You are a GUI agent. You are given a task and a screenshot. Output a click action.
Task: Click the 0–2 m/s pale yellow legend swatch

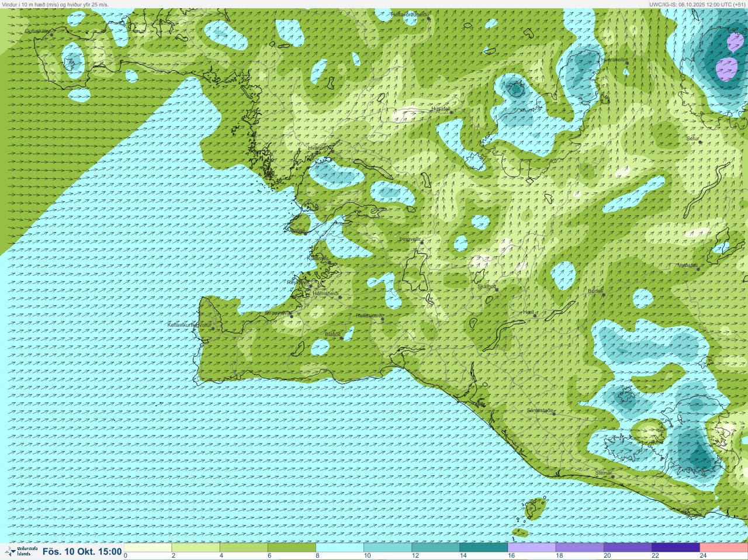(x=148, y=548)
